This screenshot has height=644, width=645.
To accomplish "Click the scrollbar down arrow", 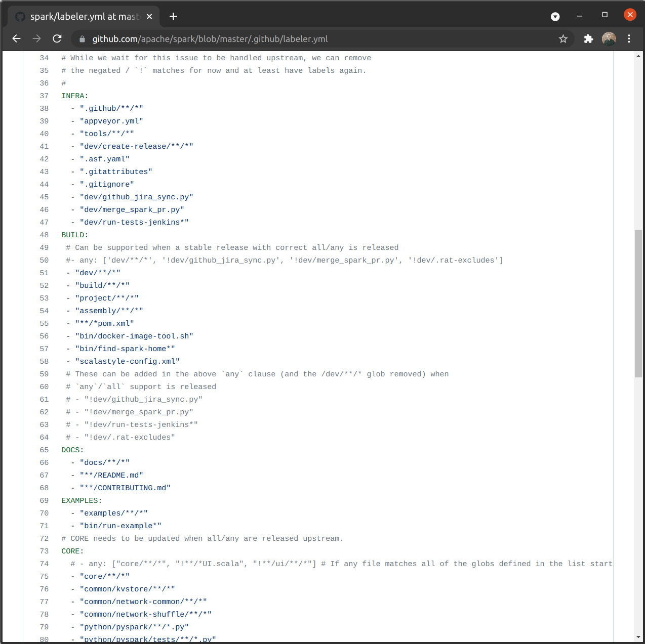I will point(638,637).
